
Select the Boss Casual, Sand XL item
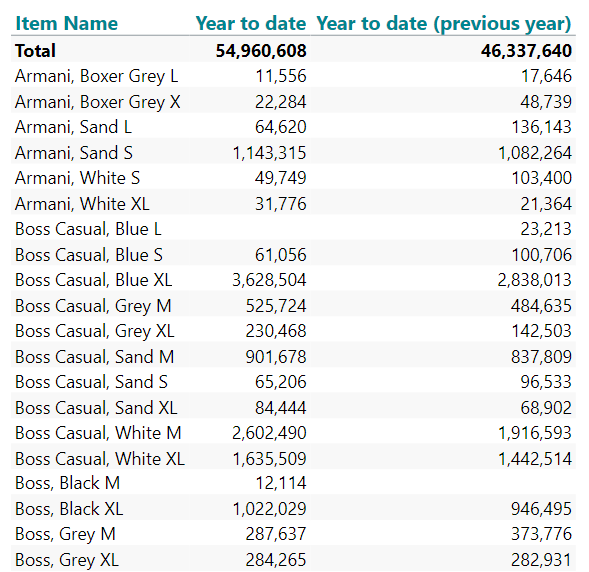point(96,408)
